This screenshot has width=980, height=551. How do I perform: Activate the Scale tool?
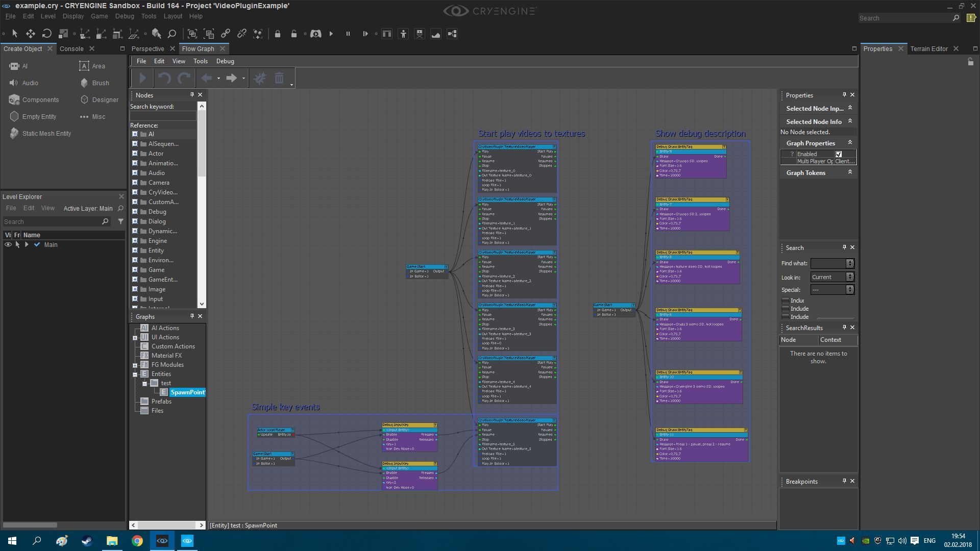pyautogui.click(x=63, y=34)
